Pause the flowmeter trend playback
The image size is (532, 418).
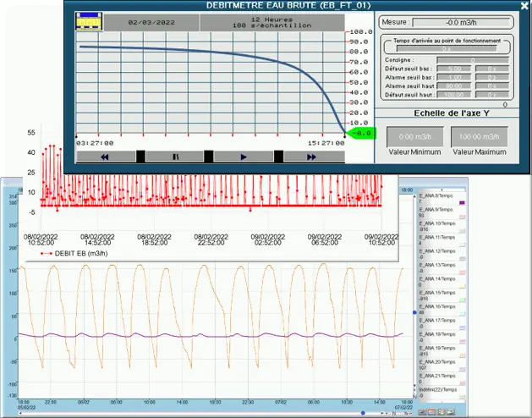(175, 157)
